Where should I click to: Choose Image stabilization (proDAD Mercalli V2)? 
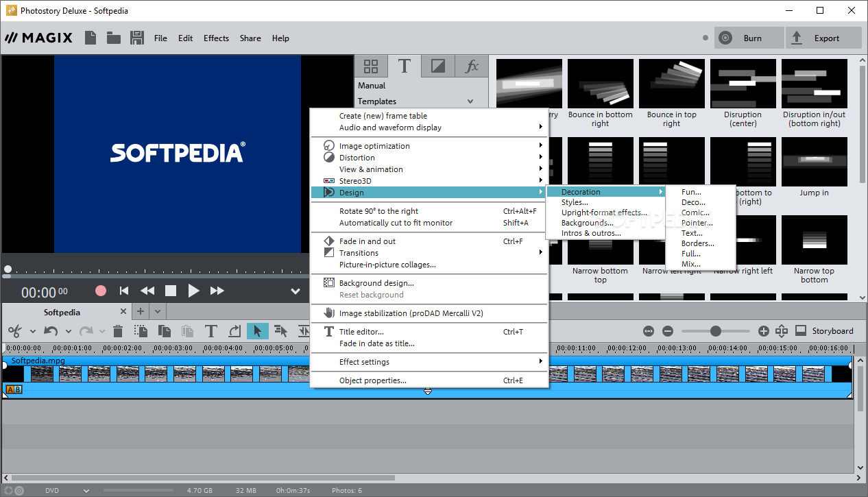[429, 313]
